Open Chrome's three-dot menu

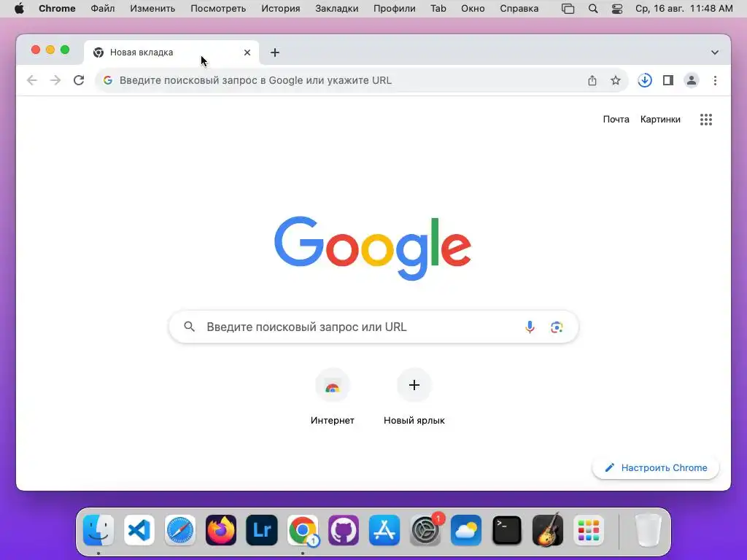pyautogui.click(x=715, y=80)
